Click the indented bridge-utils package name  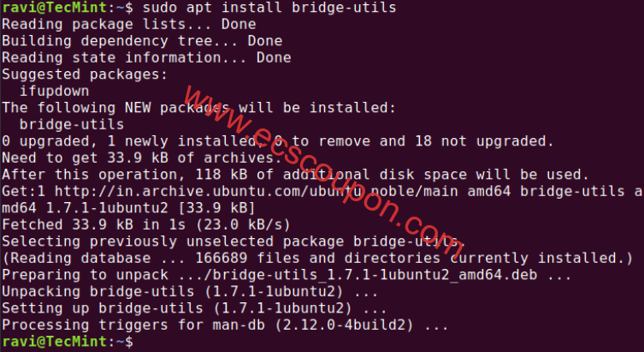click(72, 124)
